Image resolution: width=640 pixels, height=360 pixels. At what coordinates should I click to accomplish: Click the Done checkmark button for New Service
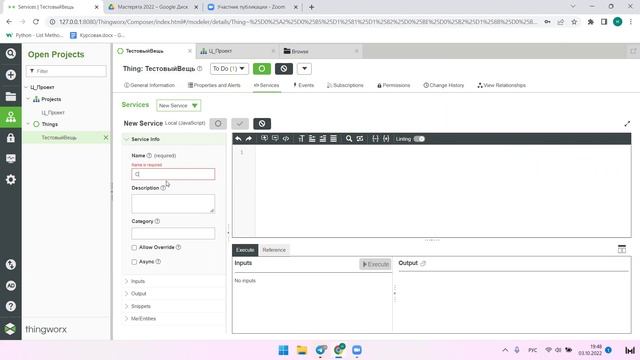(x=240, y=124)
